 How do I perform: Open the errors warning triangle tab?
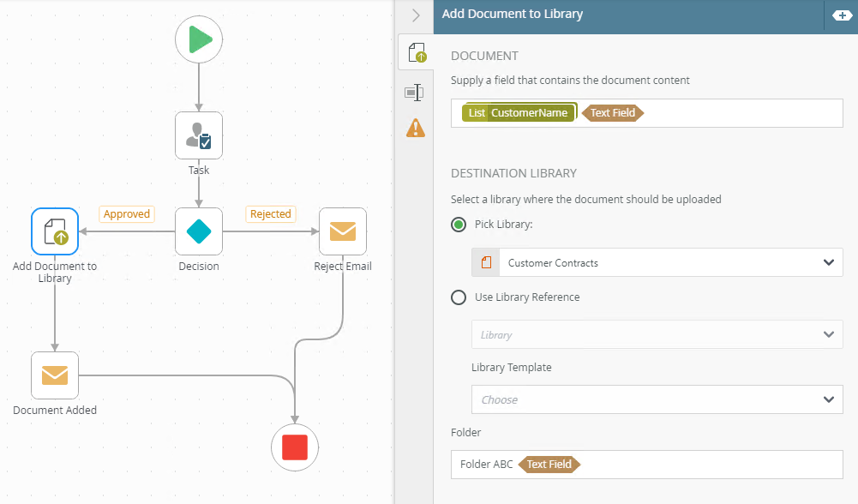(x=416, y=128)
